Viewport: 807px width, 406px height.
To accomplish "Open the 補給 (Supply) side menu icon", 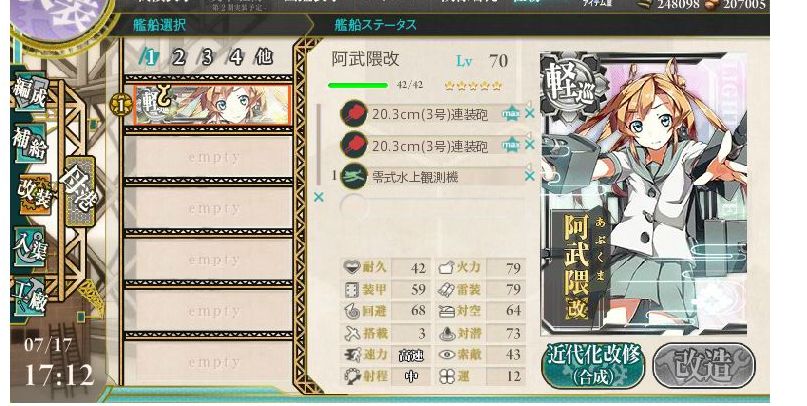I will pyautogui.click(x=30, y=143).
